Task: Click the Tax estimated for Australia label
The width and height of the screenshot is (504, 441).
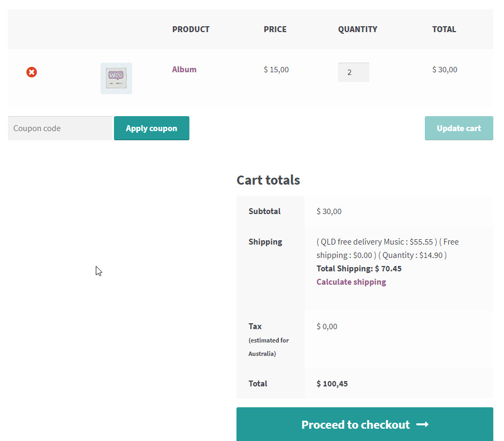Action: (269, 339)
